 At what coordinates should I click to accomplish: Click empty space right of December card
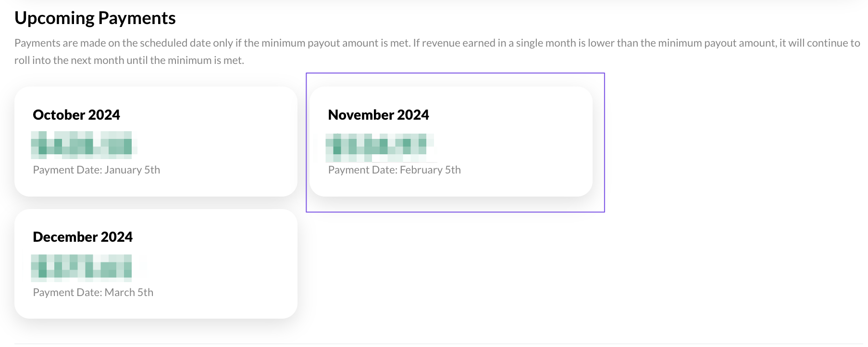point(481,269)
